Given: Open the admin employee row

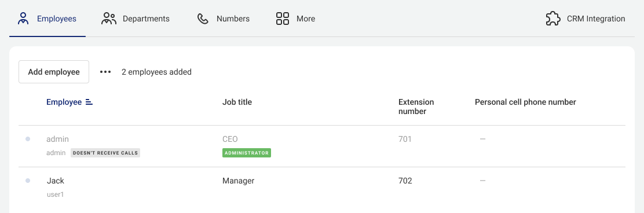Looking at the screenshot, I should 322,146.
